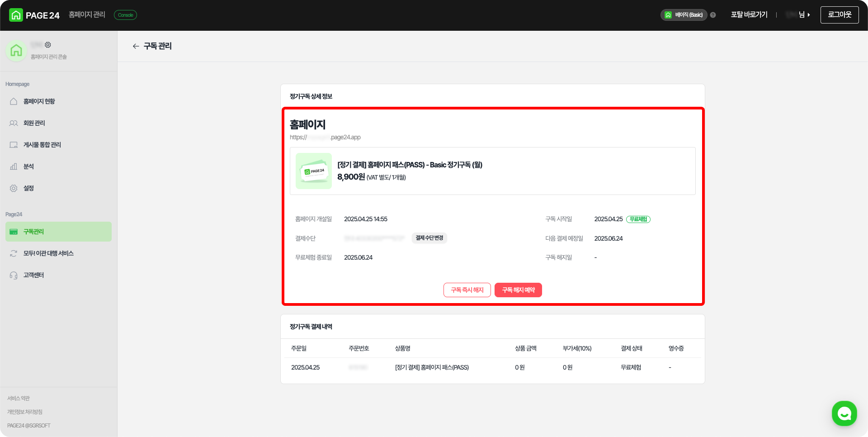Viewport: 868px width, 437px height.
Task: Open 홈페이지 현황 in the sidebar
Action: (x=59, y=101)
